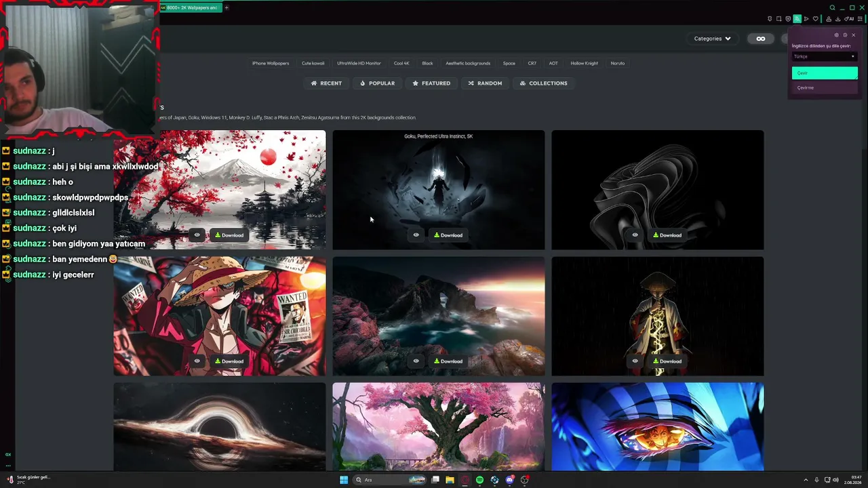This screenshot has height=488, width=868.
Task: Open the browser downloads icon
Action: pos(837,19)
